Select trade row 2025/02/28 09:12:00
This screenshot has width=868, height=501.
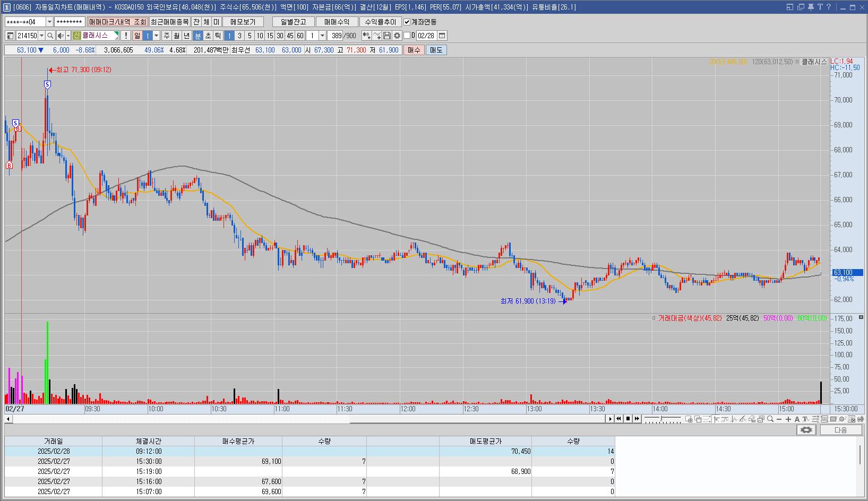(310, 451)
